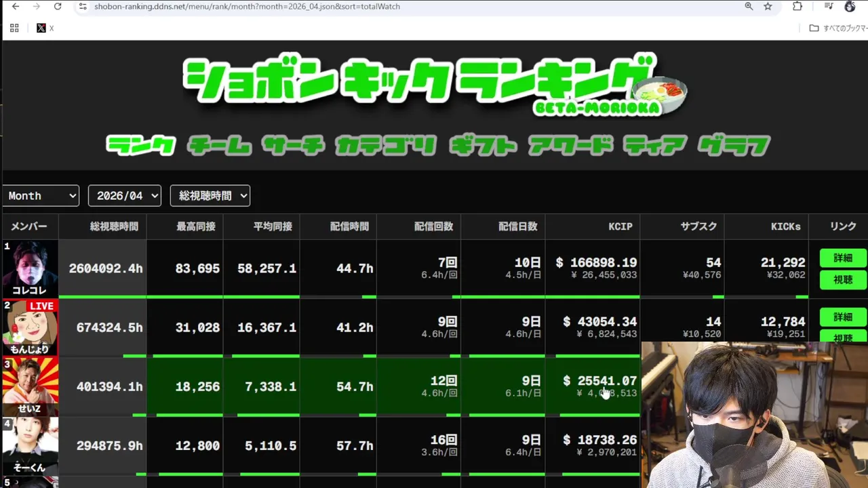The width and height of the screenshot is (868, 488).
Task: Switch to the アワード tab
Action: coord(570,145)
